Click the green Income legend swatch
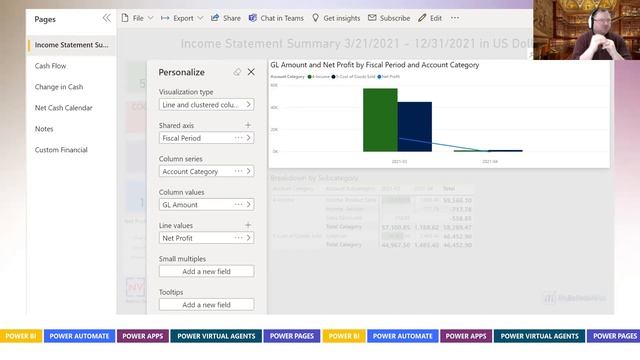Image resolution: width=640 pixels, height=360 pixels. click(309, 77)
